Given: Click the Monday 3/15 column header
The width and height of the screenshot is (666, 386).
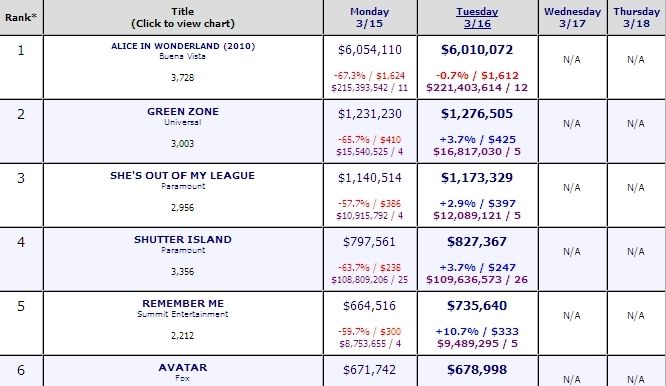Looking at the screenshot, I should click(x=370, y=17).
